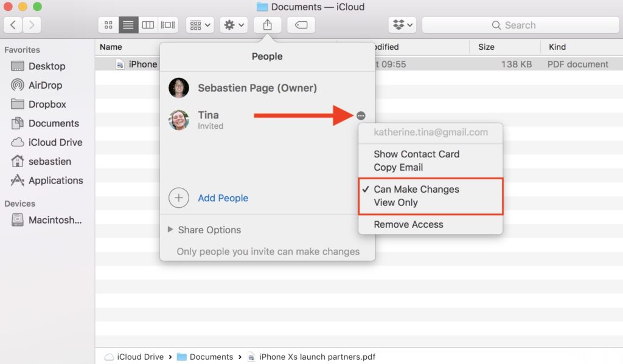Click Sebastien Page's avatar
Viewport: 623px width, 364px height.
(179, 88)
